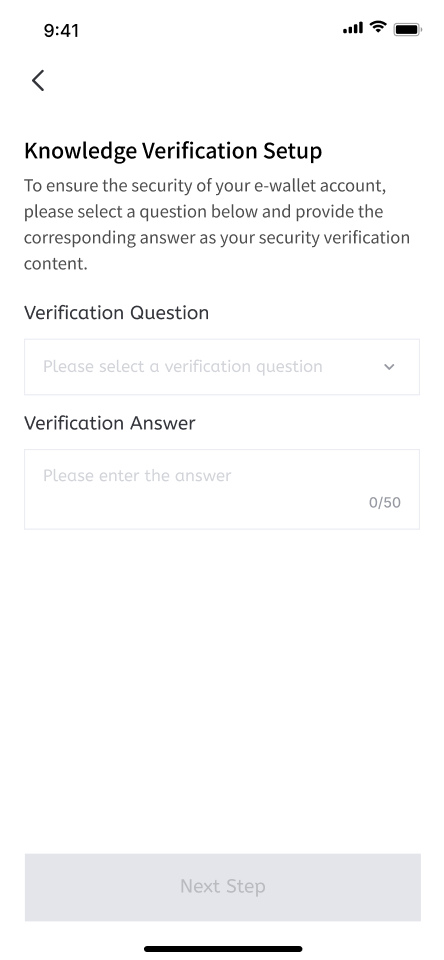Click 'Please enter the answer' placeholder text
Viewport: 444px width, 960px height.
pos(137,476)
